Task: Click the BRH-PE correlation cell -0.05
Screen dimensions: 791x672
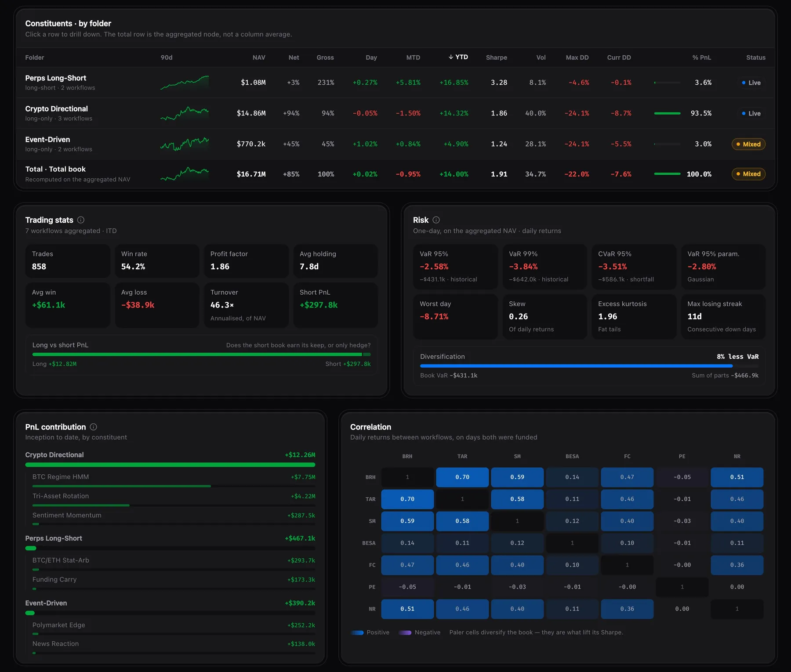Action: tap(682, 477)
